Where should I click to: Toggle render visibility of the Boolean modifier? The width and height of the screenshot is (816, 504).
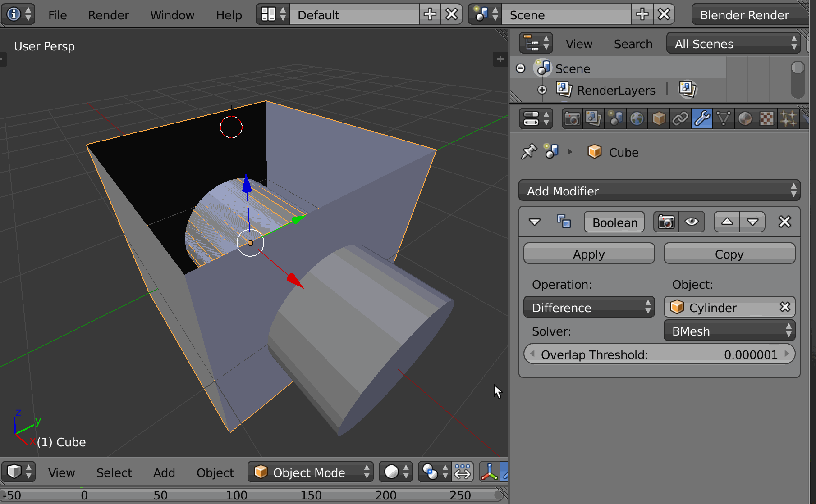coord(666,222)
